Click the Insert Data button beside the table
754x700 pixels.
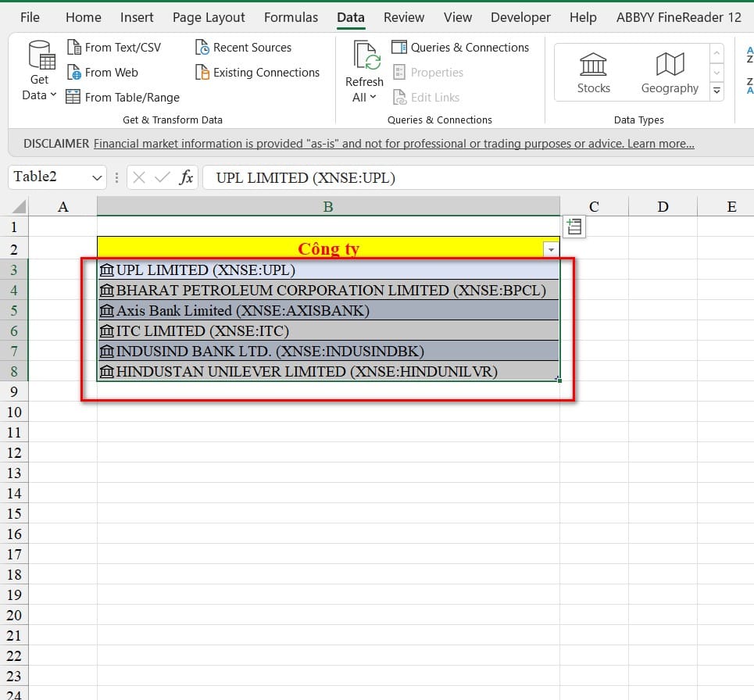click(x=574, y=227)
